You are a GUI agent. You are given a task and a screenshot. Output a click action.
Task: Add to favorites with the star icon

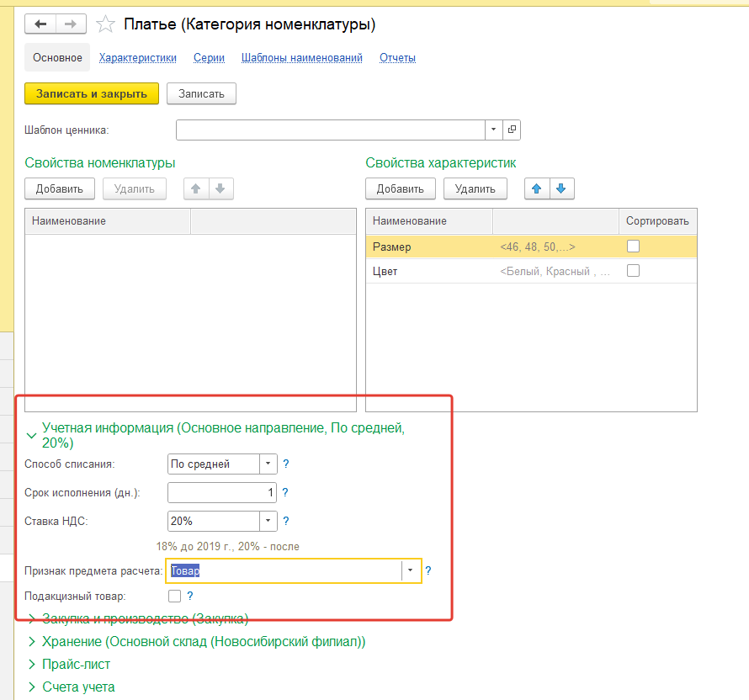pos(105,24)
